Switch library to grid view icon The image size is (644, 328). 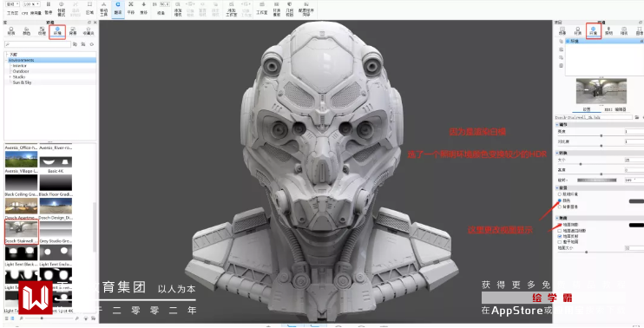tap(12, 318)
